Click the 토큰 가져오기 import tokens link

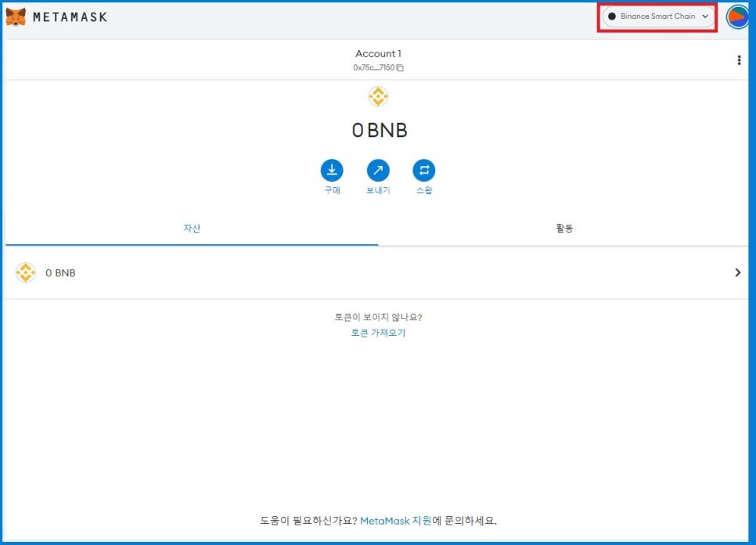(378, 333)
